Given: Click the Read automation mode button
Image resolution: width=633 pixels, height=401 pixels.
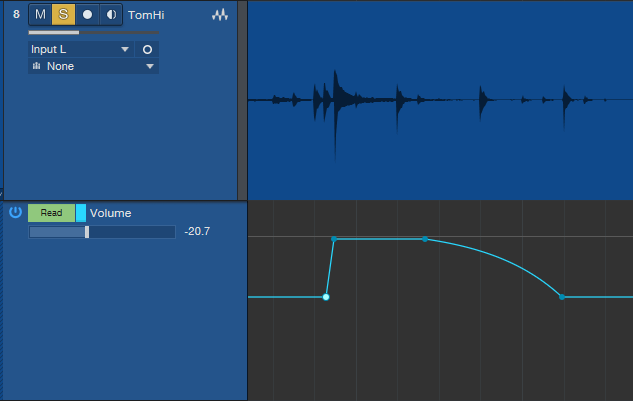Looking at the screenshot, I should tap(51, 213).
